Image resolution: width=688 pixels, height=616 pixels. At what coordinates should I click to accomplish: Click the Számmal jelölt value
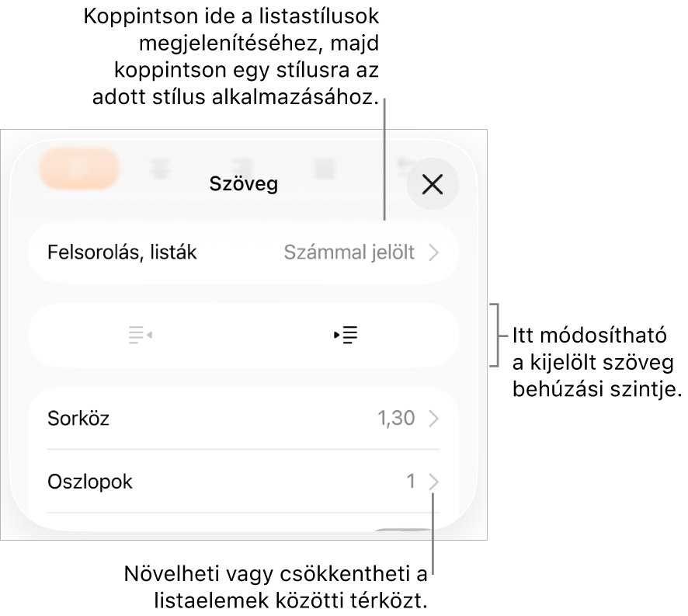[x=349, y=252]
